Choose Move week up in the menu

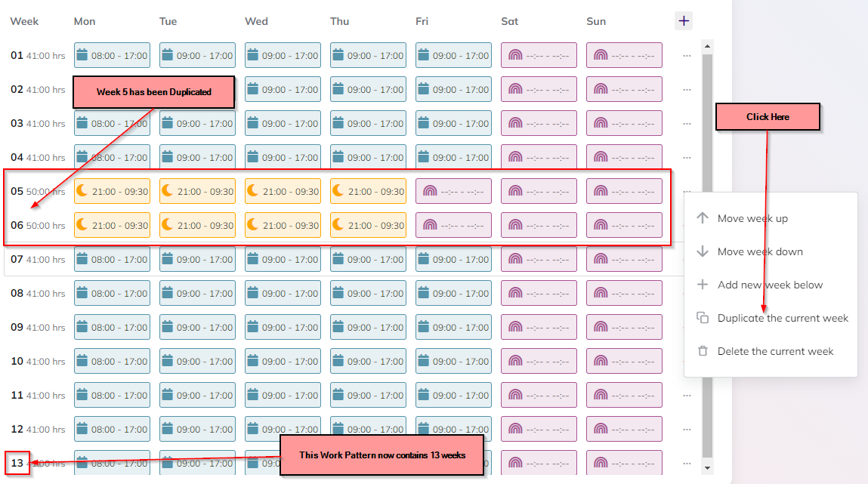tap(753, 218)
